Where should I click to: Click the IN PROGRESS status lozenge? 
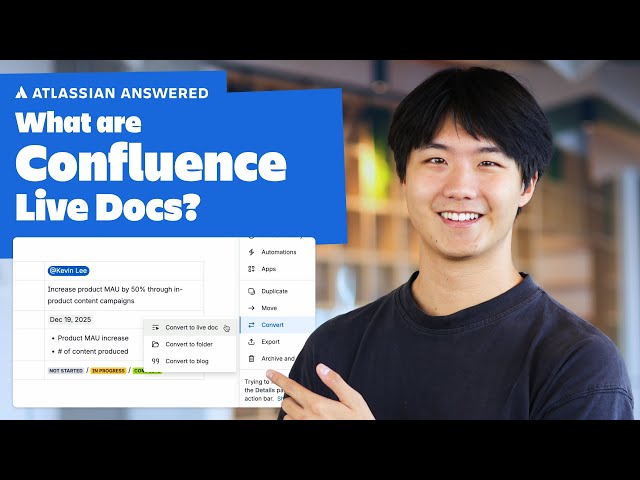[108, 371]
